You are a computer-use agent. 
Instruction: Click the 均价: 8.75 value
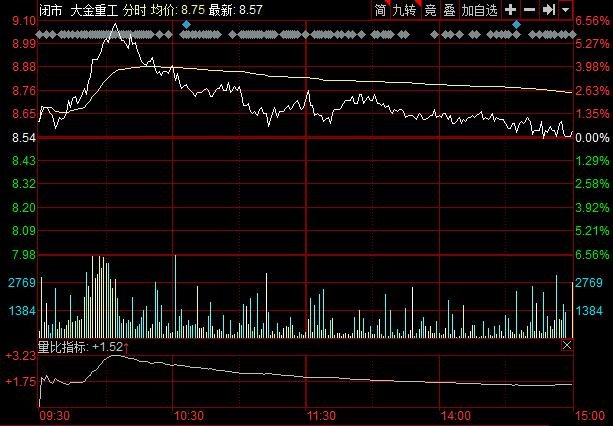177,10
